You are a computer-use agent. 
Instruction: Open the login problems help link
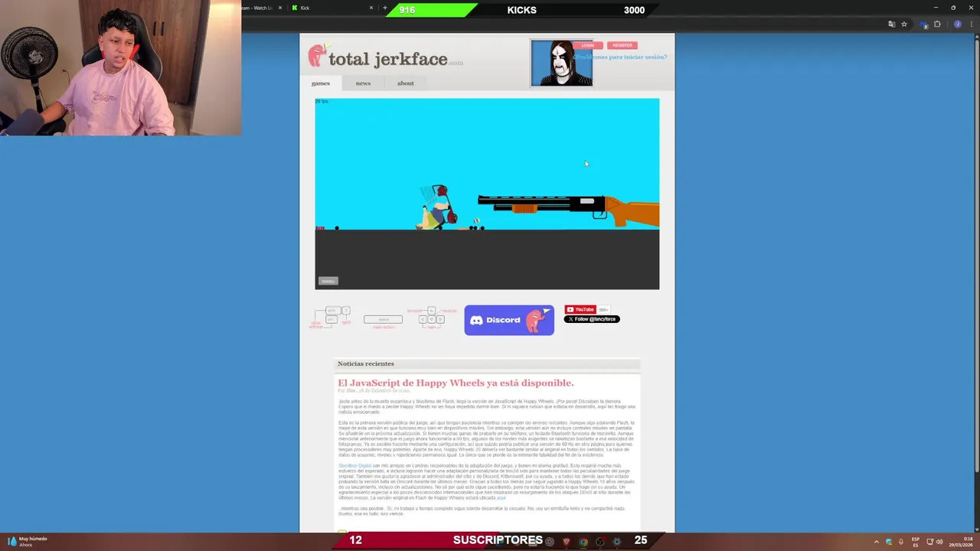(622, 57)
